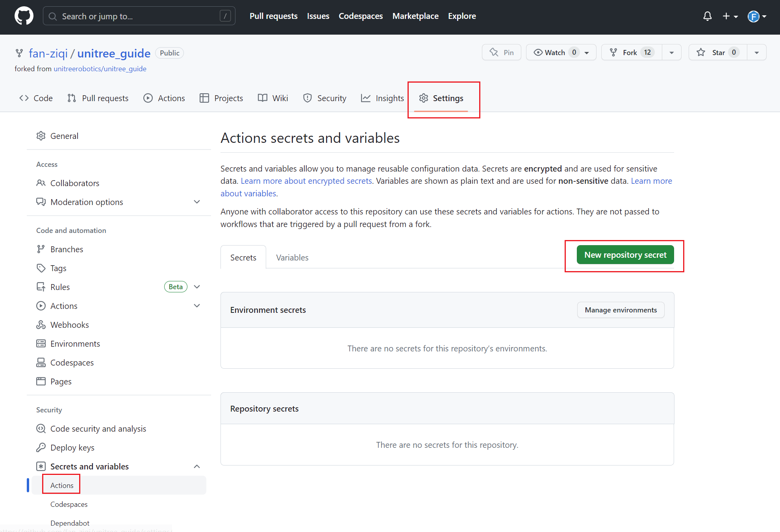Open Marketplace in top navigation
780x532 pixels.
(x=415, y=16)
